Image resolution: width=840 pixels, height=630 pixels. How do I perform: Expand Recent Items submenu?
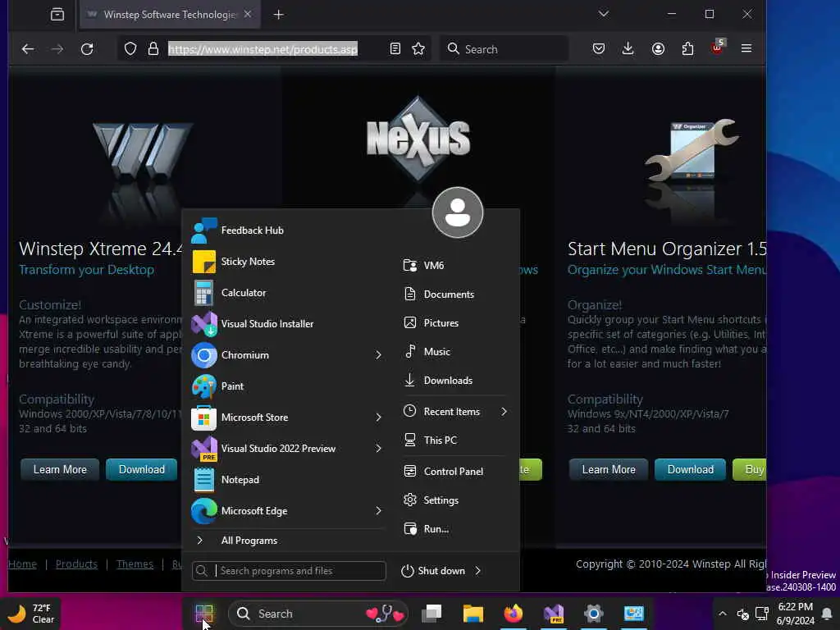pos(504,412)
